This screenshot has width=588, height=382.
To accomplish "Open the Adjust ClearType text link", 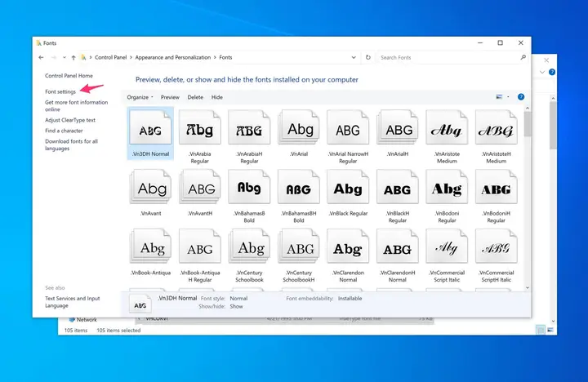I will tap(70, 120).
